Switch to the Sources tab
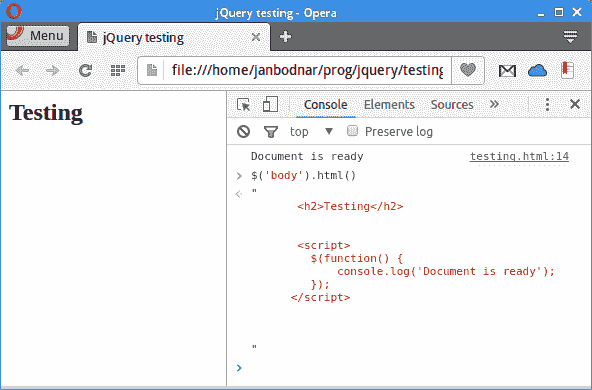This screenshot has height=390, width=592. click(452, 105)
